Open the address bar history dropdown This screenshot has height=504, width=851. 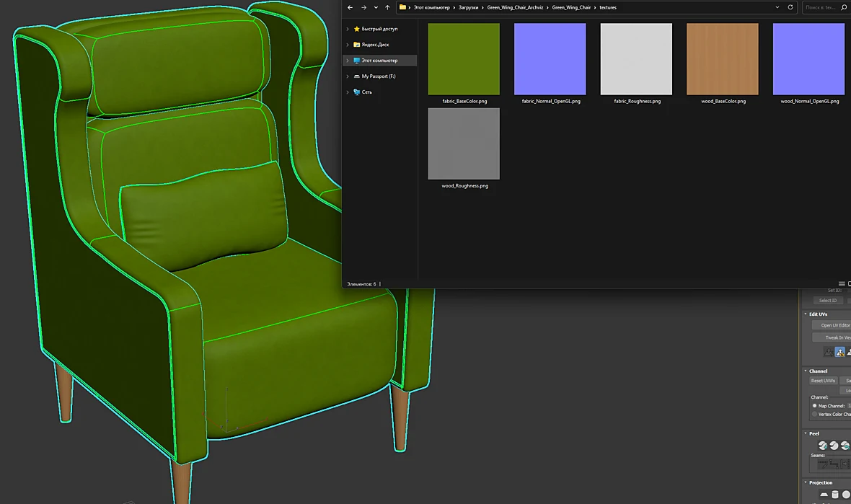(x=777, y=8)
